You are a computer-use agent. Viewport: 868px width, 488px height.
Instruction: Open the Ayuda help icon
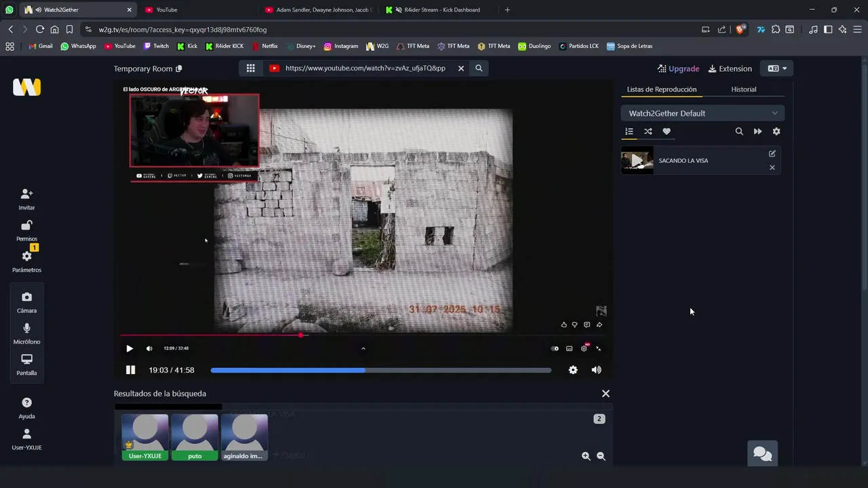tap(26, 408)
